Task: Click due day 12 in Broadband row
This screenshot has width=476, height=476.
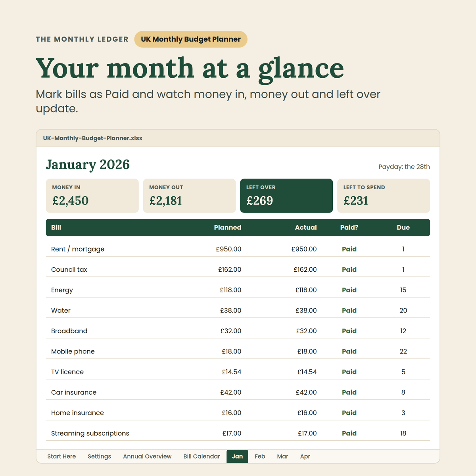Action: click(x=403, y=331)
